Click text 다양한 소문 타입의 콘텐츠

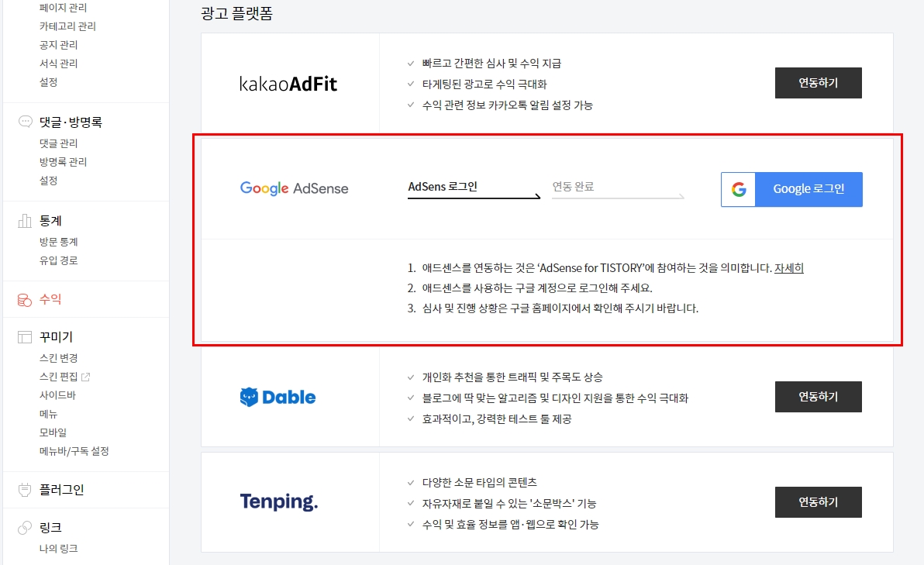point(480,483)
